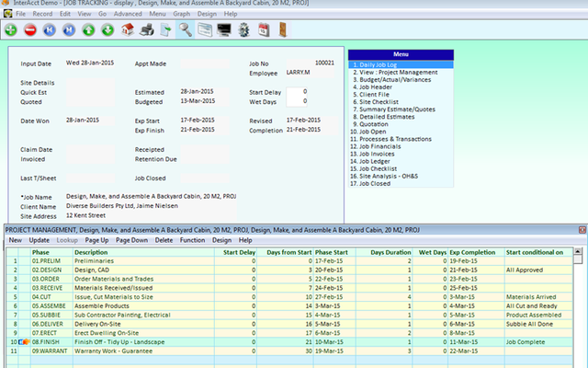588x368 pixels.
Task: Click the Job Name value field
Action: (151, 196)
